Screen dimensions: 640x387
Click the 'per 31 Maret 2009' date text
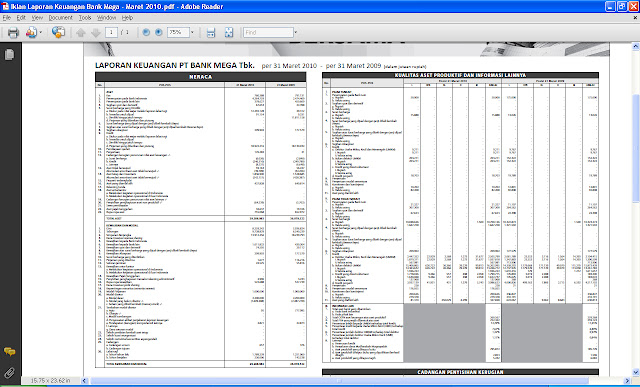pos(353,66)
